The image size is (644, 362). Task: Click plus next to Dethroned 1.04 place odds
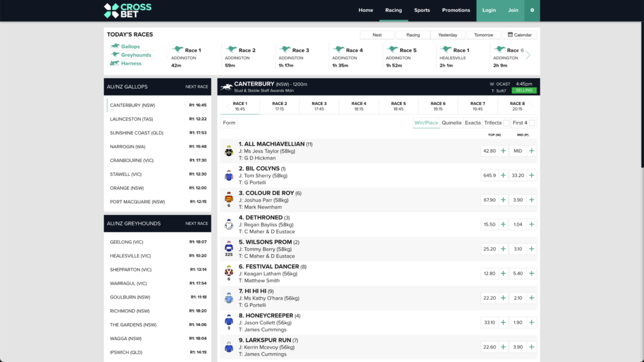(531, 224)
